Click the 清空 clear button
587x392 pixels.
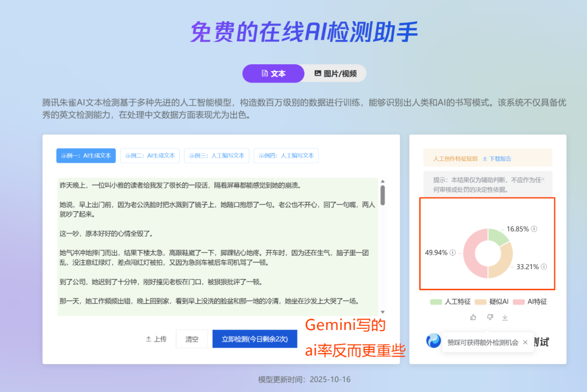(x=192, y=339)
